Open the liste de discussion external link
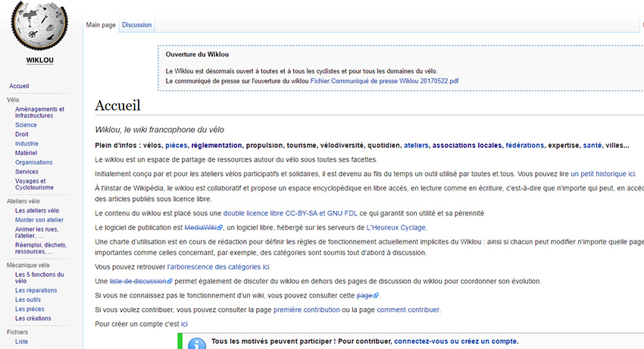 tap(141, 281)
